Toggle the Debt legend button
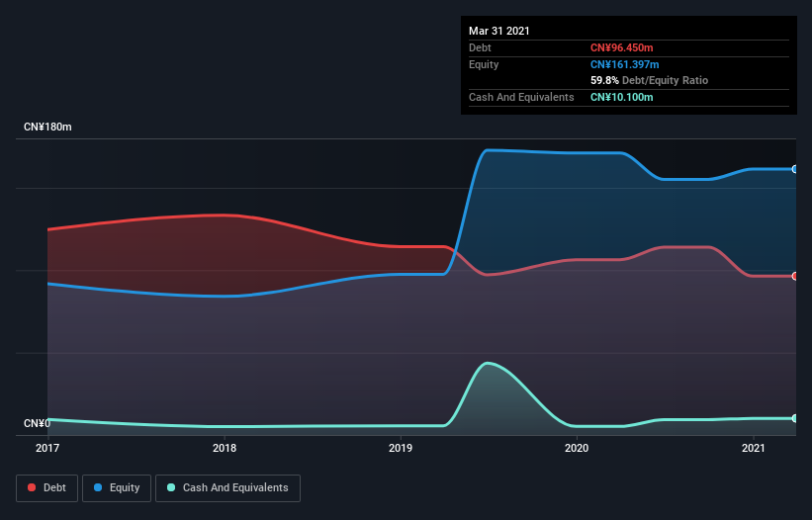812x520 pixels. (x=47, y=488)
